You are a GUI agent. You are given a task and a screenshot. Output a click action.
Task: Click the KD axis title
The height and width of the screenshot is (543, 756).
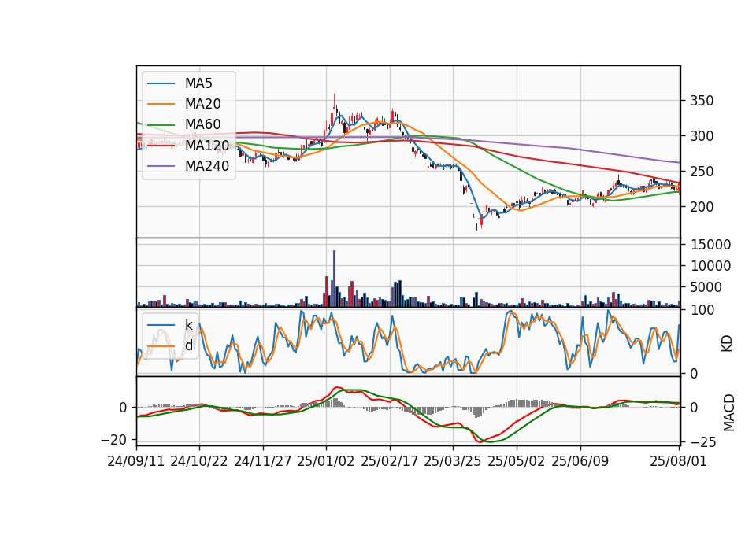click(x=727, y=344)
